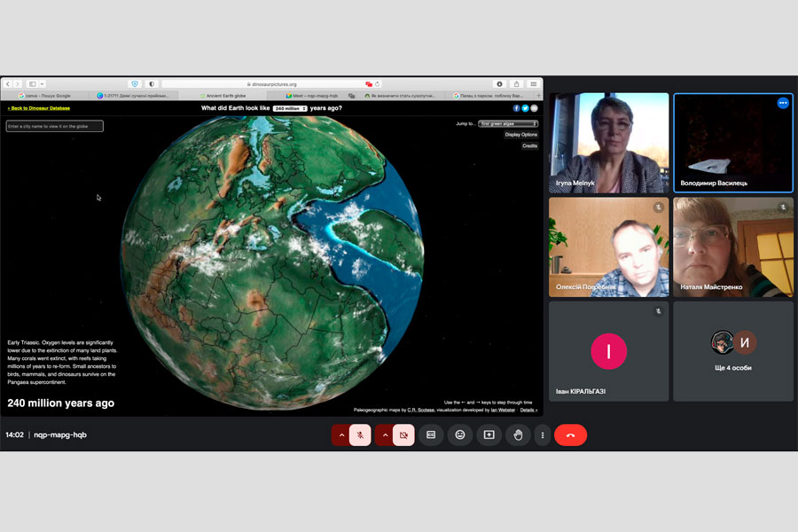Switch to the Ancient Earth globe tab

pyautogui.click(x=230, y=96)
